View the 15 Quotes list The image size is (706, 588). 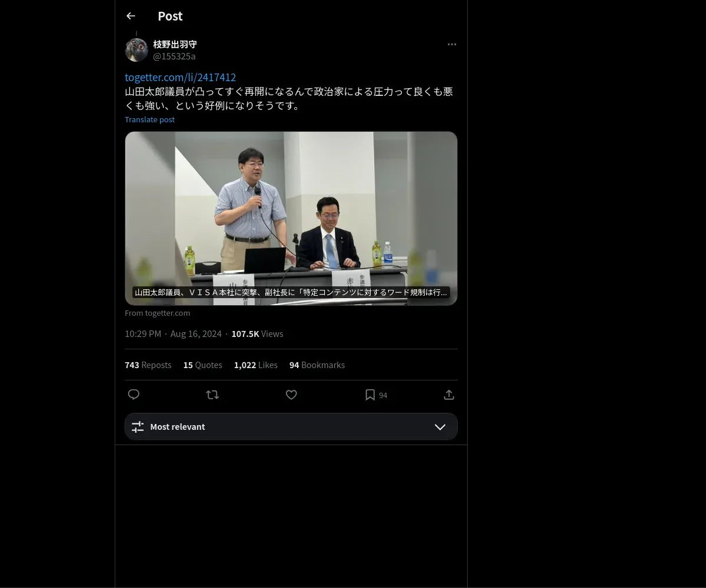tap(203, 365)
